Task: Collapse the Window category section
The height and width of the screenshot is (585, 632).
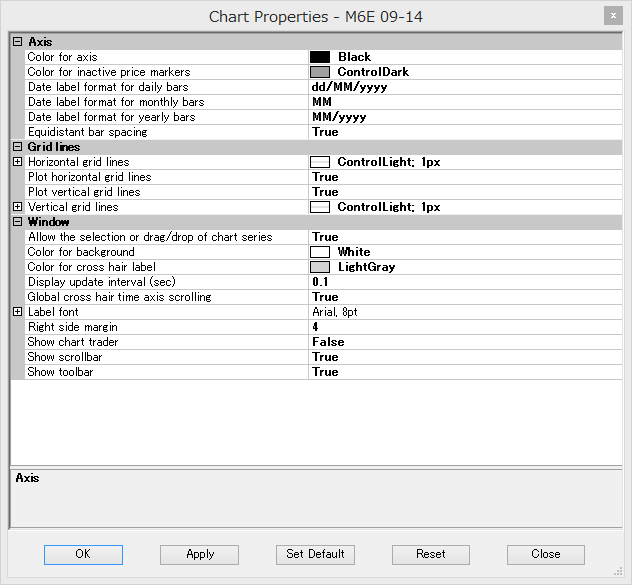Action: pyautogui.click(x=17, y=222)
